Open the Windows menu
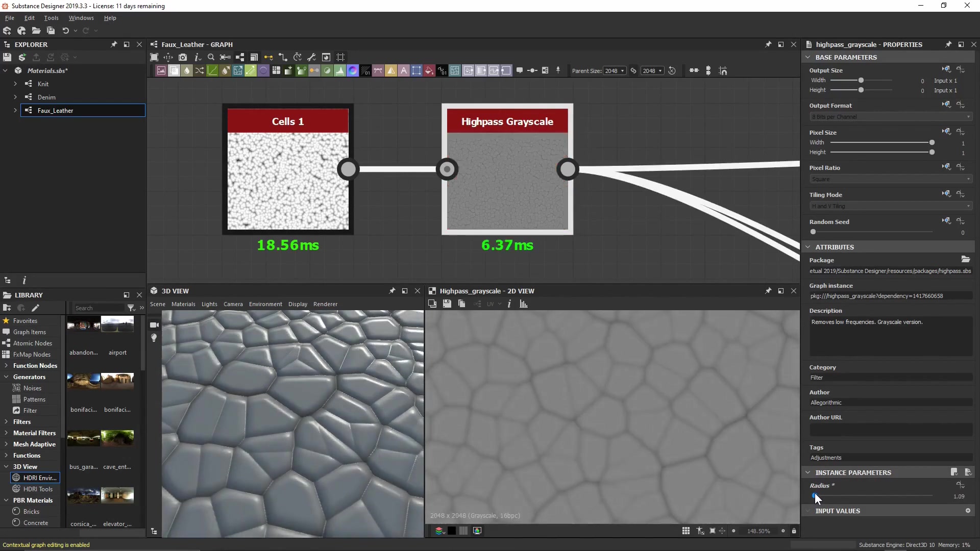 tap(81, 18)
